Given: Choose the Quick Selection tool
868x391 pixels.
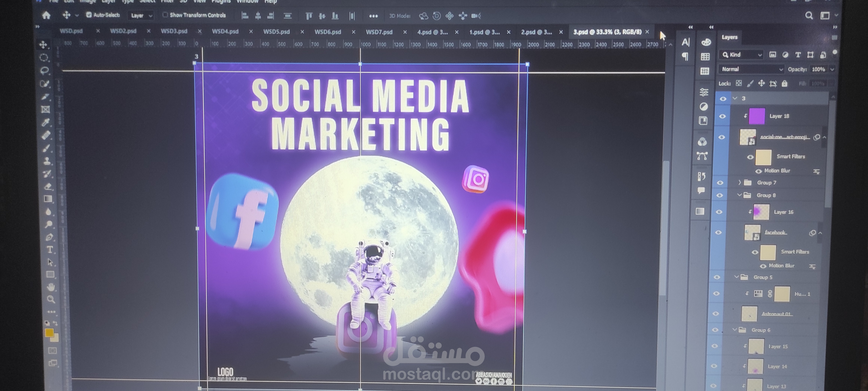Looking at the screenshot, I should pyautogui.click(x=45, y=84).
